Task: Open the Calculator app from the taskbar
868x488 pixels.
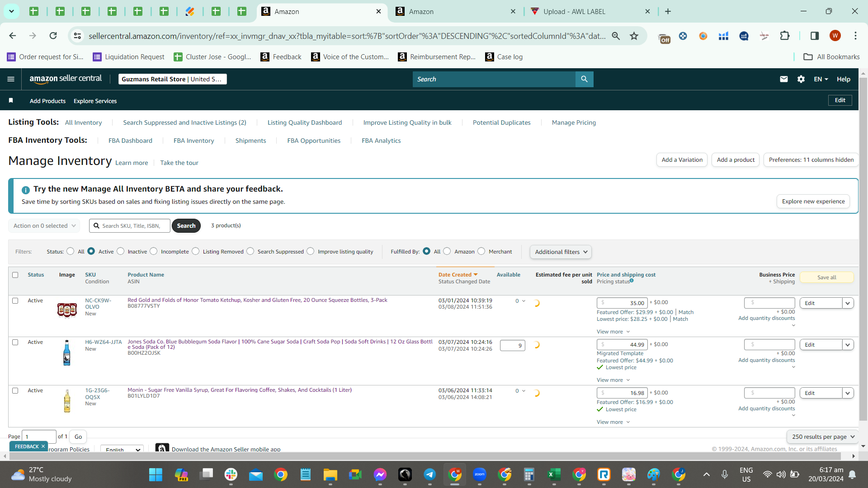Action: click(x=529, y=474)
